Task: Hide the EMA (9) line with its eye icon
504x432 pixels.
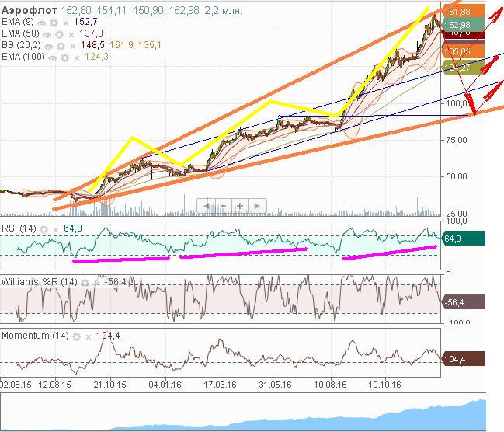Action: [x=41, y=23]
